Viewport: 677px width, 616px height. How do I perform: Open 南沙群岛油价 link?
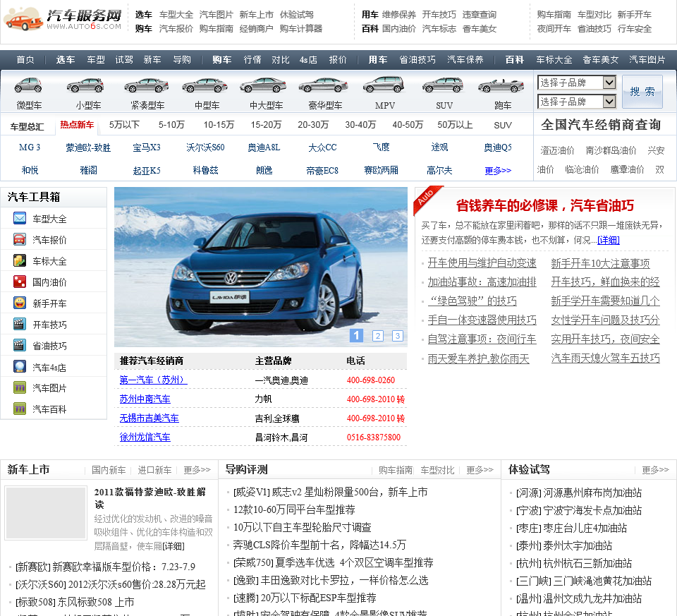click(x=611, y=150)
